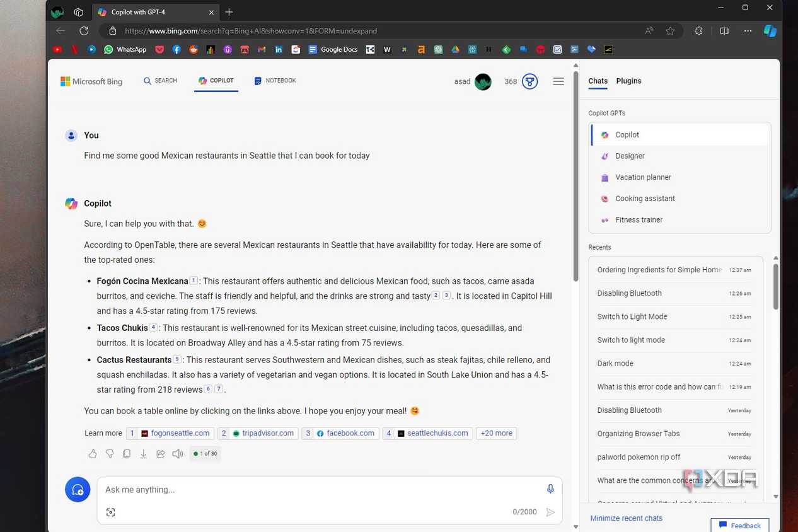Open a new browser tab
The width and height of the screenshot is (798, 532).
(x=229, y=12)
